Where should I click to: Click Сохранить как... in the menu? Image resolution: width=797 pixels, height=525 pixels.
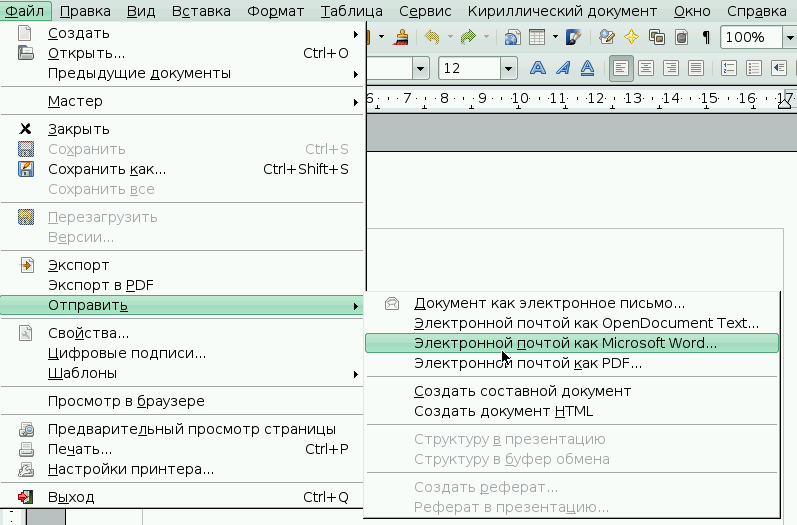pyautogui.click(x=107, y=169)
